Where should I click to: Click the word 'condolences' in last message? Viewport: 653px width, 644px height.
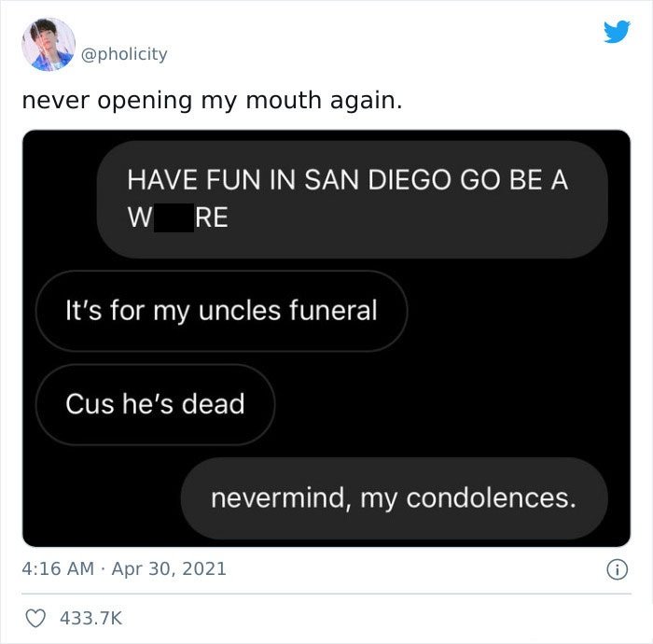(x=488, y=497)
